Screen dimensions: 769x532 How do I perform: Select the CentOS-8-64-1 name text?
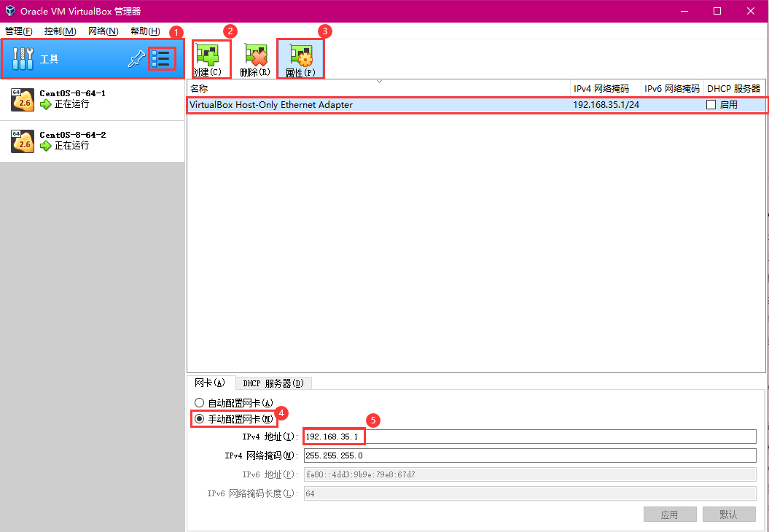73,93
